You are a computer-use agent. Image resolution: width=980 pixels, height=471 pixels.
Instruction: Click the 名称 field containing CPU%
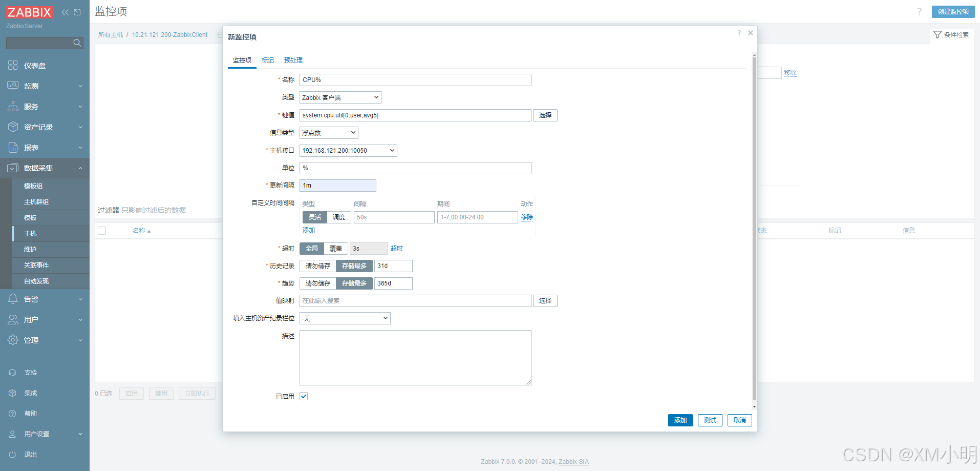pyautogui.click(x=415, y=80)
